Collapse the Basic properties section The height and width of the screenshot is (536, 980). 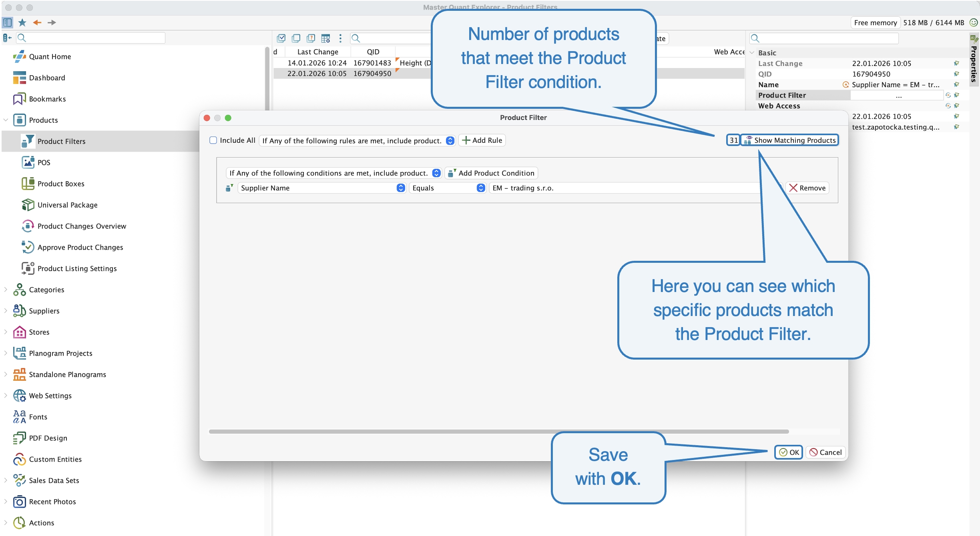752,53
